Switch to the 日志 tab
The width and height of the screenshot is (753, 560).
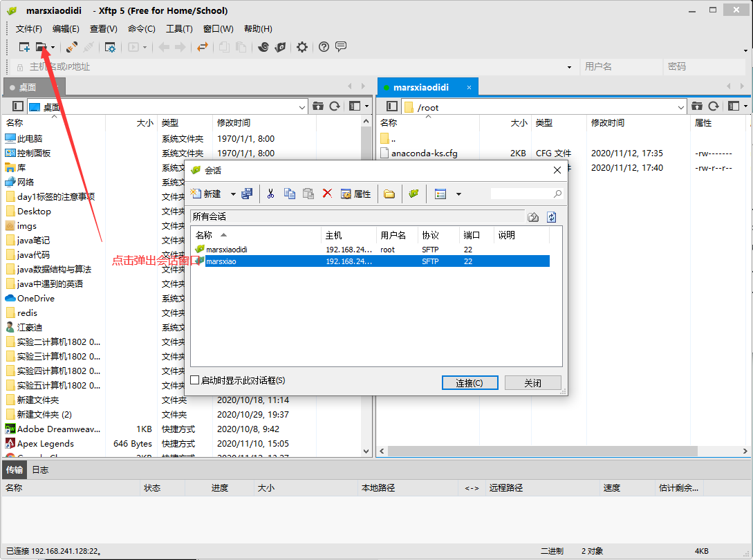[x=40, y=470]
